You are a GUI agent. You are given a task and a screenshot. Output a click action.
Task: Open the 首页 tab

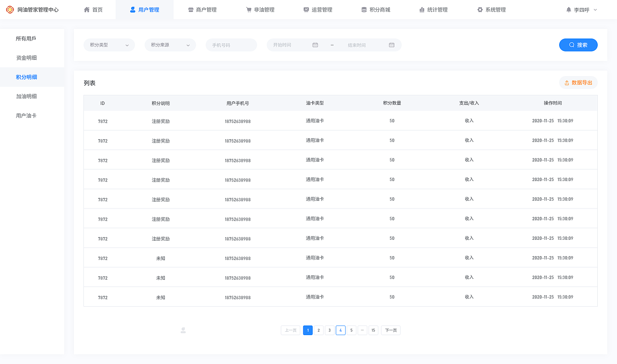(93, 10)
